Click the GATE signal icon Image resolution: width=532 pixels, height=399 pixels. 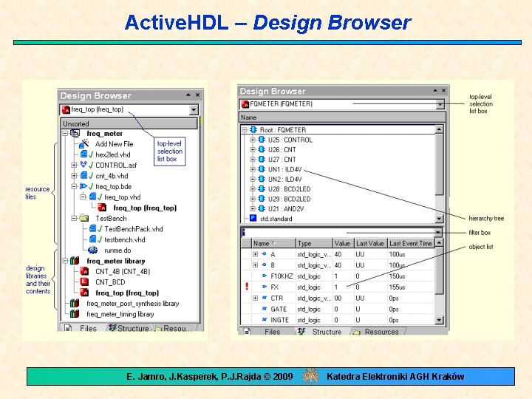(265, 309)
